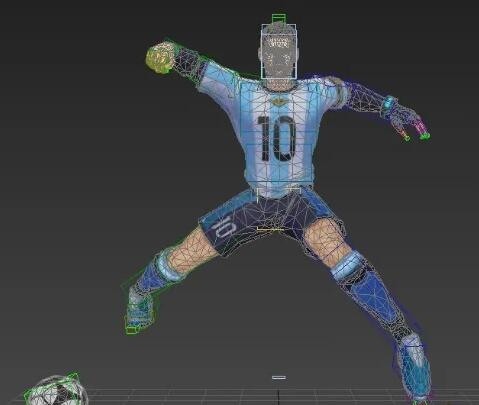Screen dimensions: 479x405
Task: Select the green toe box on raised foot
Action: [132, 330]
